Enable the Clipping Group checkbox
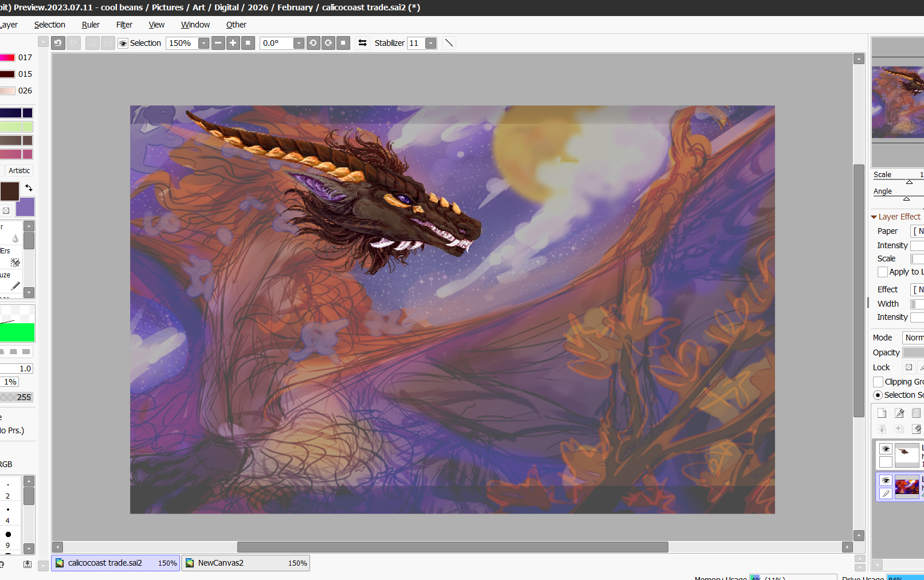This screenshot has height=580, width=924. [x=878, y=382]
